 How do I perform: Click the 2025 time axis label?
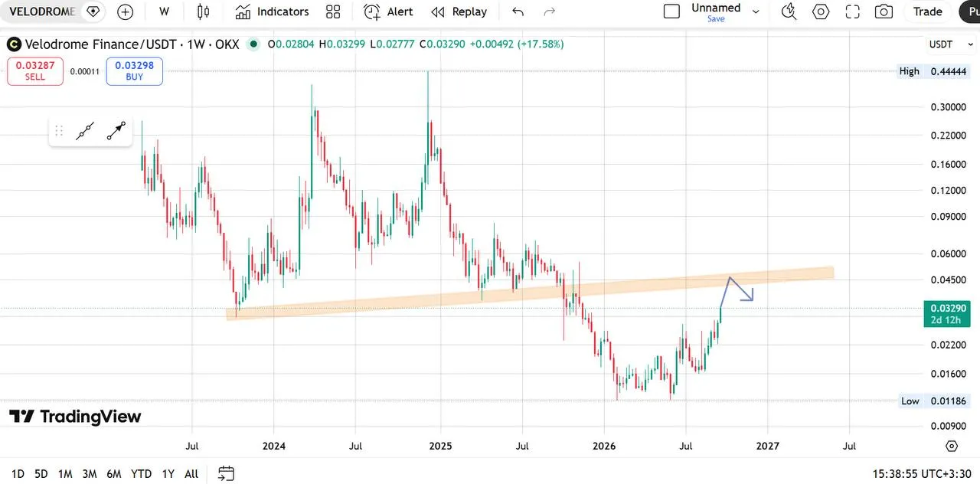[440, 446]
